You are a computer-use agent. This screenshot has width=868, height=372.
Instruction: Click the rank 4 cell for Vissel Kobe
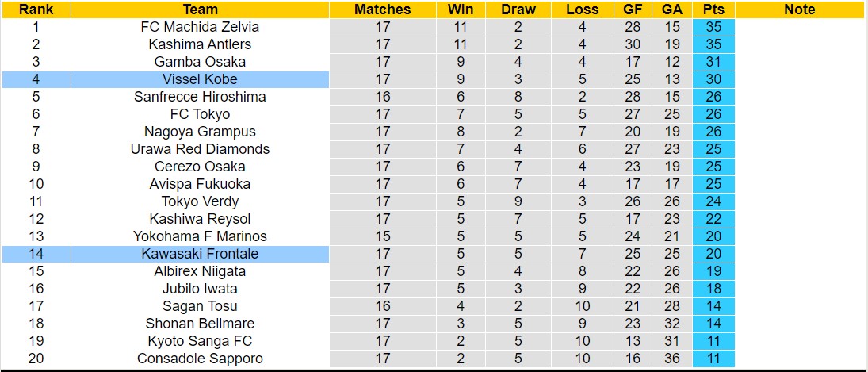point(35,79)
